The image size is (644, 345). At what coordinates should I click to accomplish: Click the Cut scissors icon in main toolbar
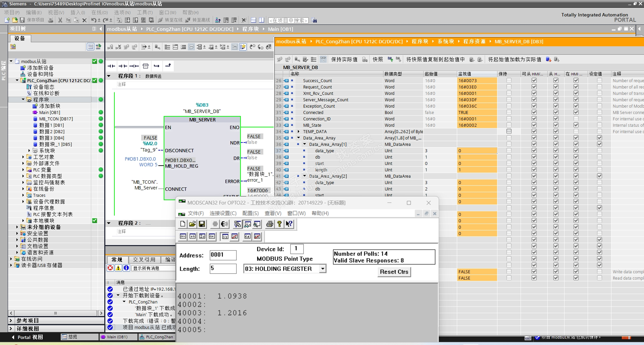pos(60,20)
